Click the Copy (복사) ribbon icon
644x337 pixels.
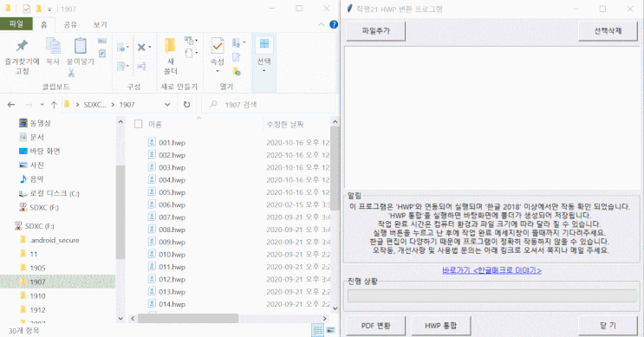(x=53, y=46)
